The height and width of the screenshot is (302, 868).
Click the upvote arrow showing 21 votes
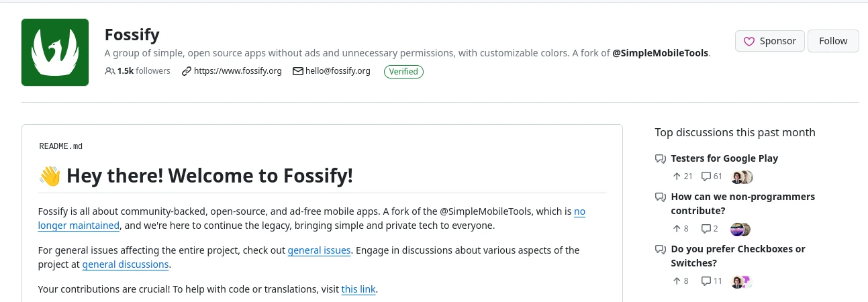(x=676, y=177)
